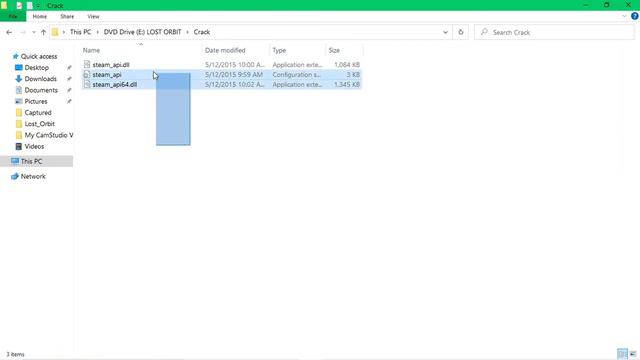640x360 pixels.
Task: Select the steam_api configuration file
Action: (107, 75)
